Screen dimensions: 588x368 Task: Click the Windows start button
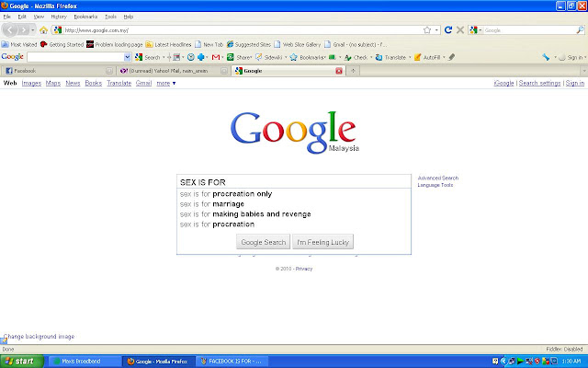(x=22, y=362)
